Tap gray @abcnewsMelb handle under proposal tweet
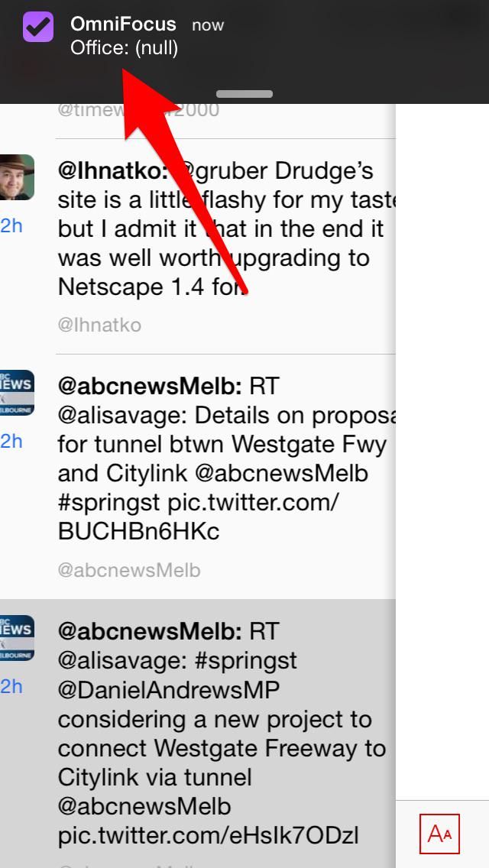489x868 pixels. pos(129,570)
